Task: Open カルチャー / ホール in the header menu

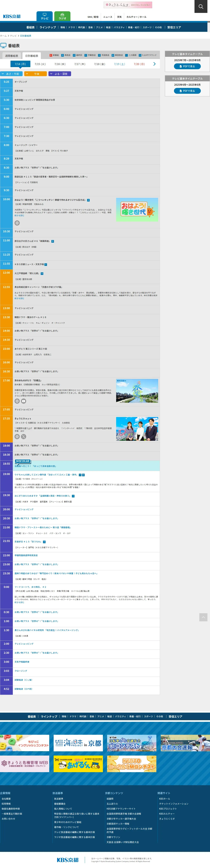Action: (x=136, y=17)
